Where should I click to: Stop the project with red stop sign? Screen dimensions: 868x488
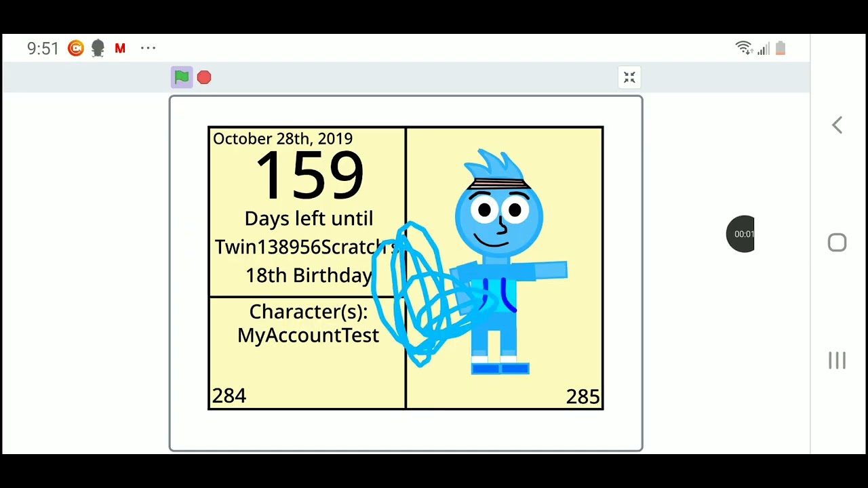204,78
